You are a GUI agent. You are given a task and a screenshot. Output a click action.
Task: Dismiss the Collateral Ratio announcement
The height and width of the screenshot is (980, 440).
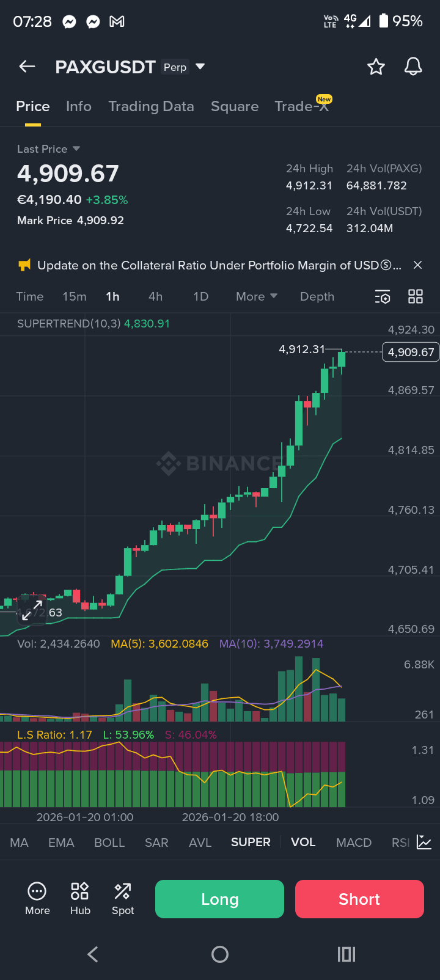417,265
